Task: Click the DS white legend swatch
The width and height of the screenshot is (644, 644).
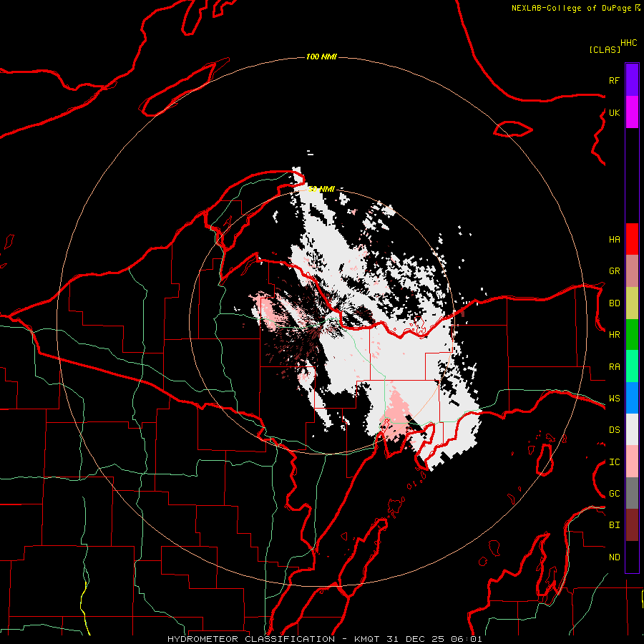Action: point(632,429)
